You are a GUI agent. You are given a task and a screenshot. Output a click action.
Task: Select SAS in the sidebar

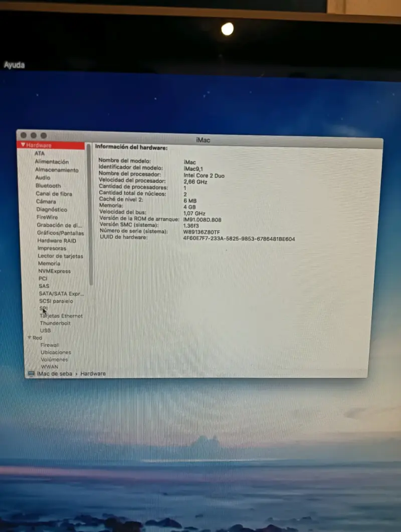(44, 286)
